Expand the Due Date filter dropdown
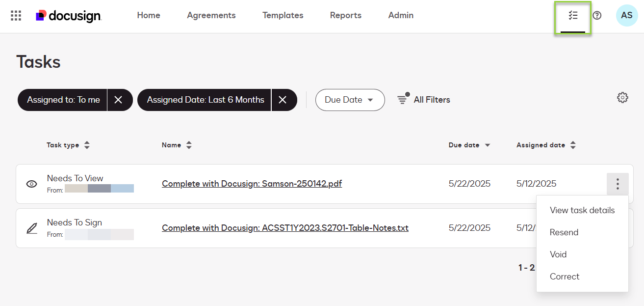The width and height of the screenshot is (644, 306). click(349, 100)
